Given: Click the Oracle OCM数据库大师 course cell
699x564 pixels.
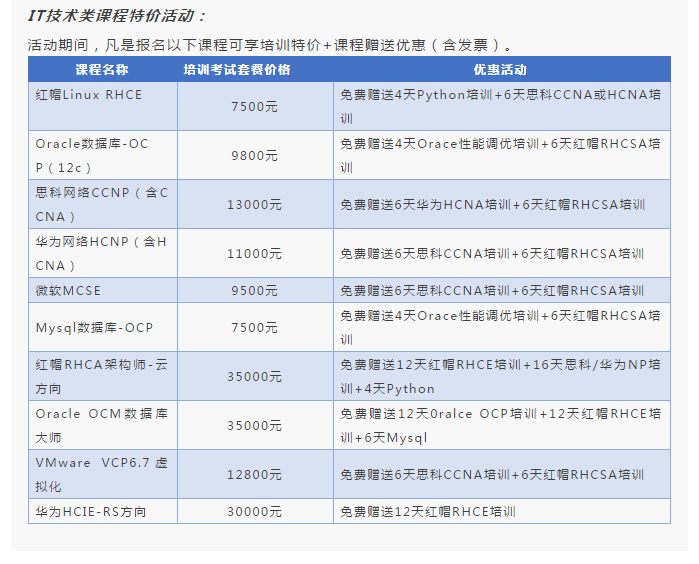Looking at the screenshot, I should click(x=102, y=426).
